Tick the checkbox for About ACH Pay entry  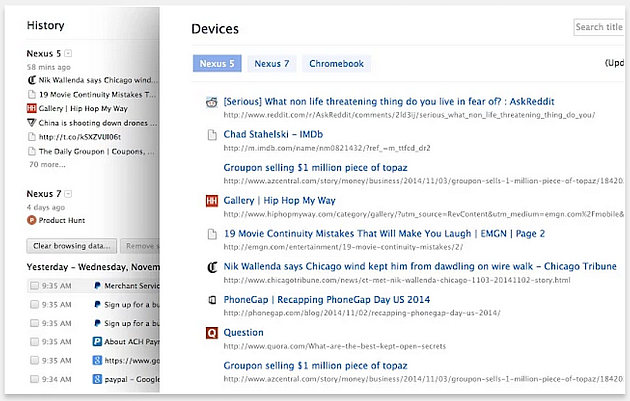click(35, 341)
